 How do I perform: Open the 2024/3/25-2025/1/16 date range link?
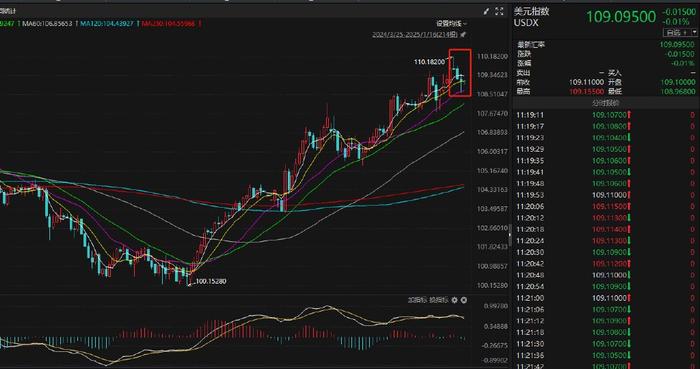(415, 34)
